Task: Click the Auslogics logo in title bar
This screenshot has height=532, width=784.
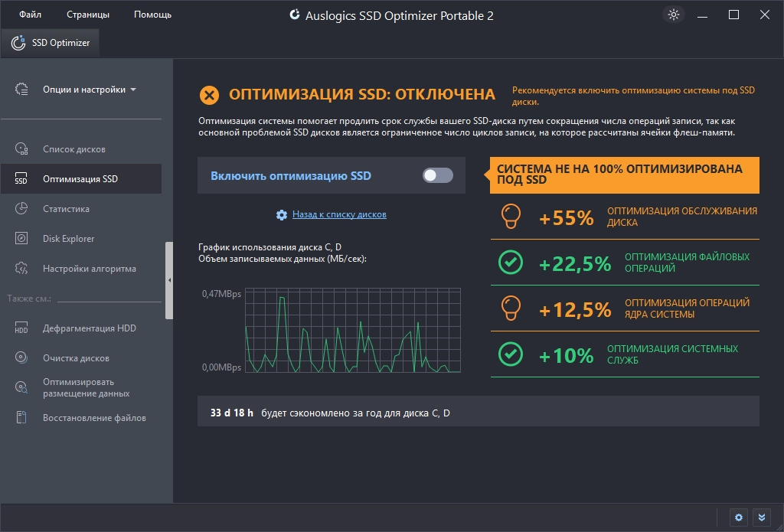Action: (295, 15)
